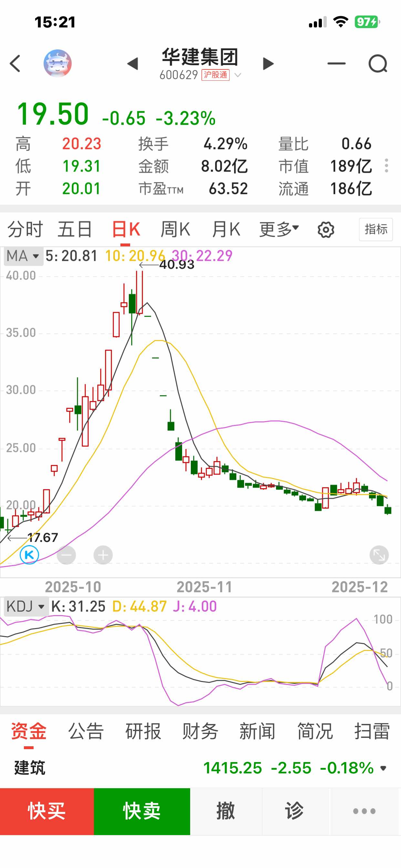Open the 简况 tab
The image size is (401, 868).
click(x=315, y=731)
